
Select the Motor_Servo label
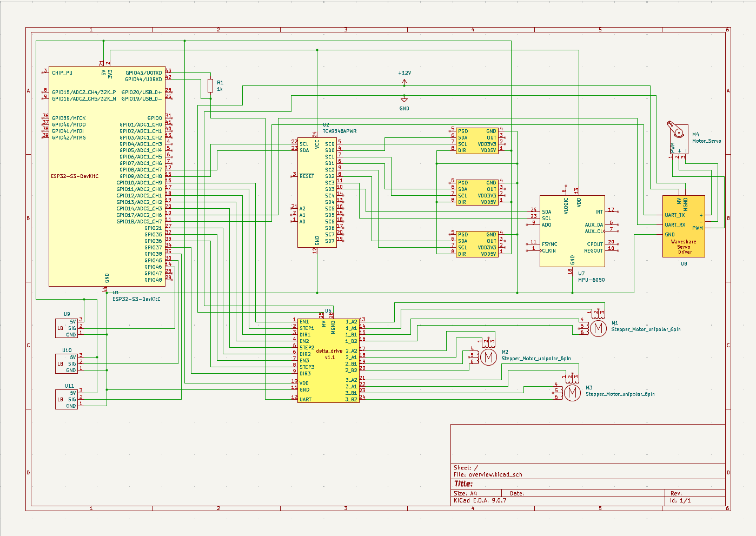coord(706,141)
